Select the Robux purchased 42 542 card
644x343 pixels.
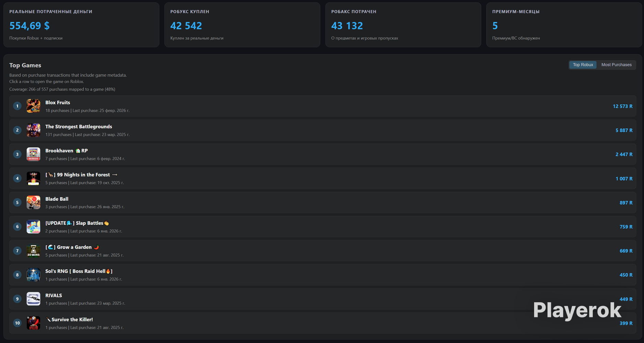[x=242, y=25]
